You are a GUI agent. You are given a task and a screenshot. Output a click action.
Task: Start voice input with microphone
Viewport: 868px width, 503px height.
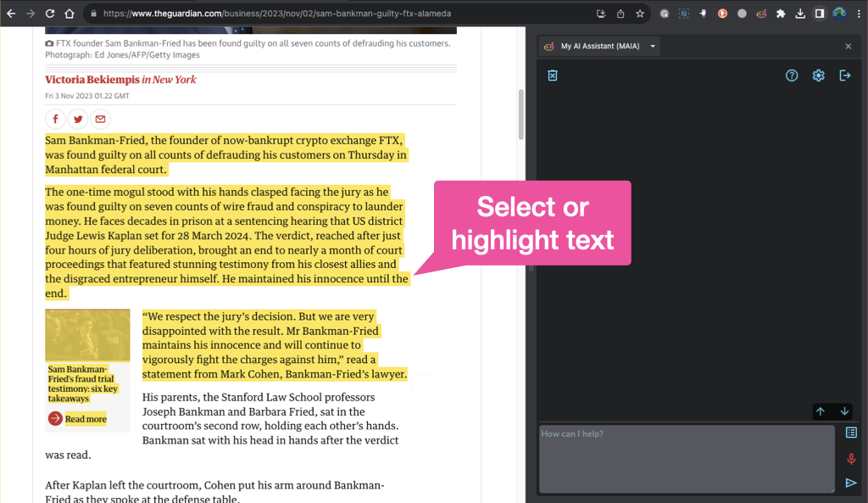(851, 459)
